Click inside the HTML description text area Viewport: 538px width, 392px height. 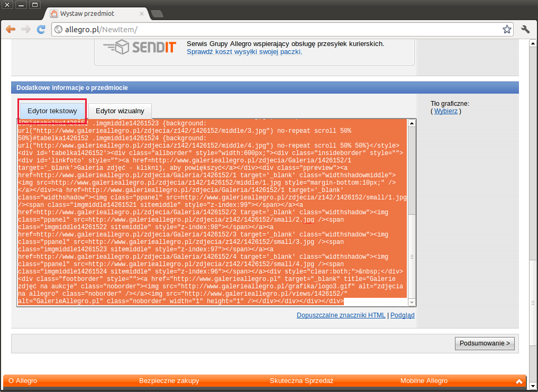point(212,212)
